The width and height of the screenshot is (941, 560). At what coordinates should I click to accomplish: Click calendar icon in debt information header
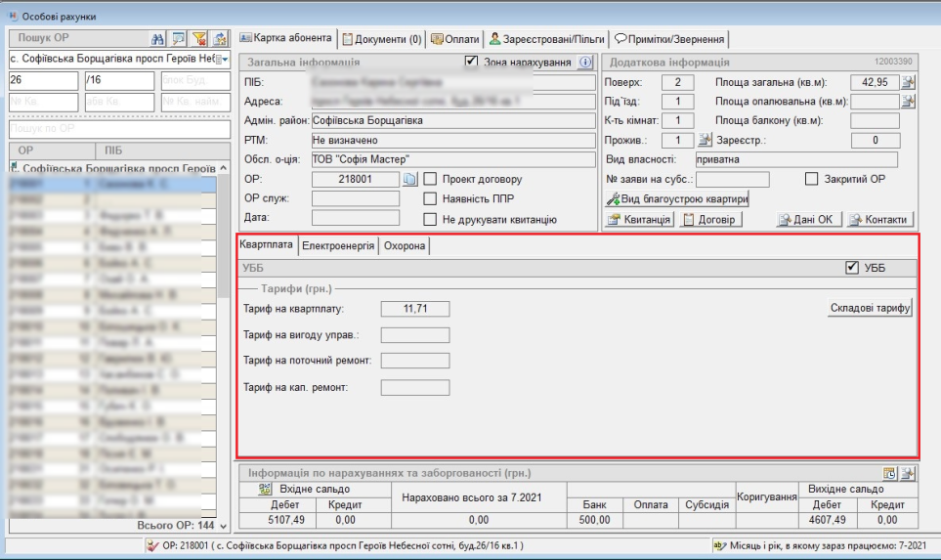click(x=890, y=473)
